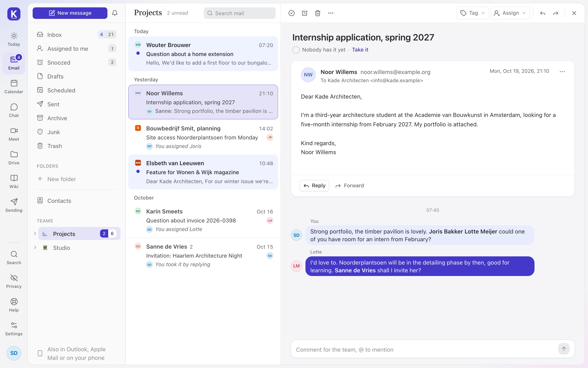Open Privacy in the left rail
The height and width of the screenshot is (368, 588).
point(14,281)
